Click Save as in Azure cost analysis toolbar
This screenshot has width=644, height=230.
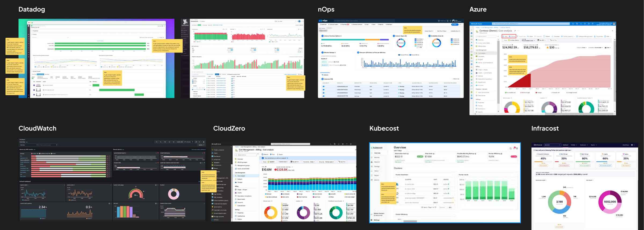pyautogui.click(x=513, y=36)
